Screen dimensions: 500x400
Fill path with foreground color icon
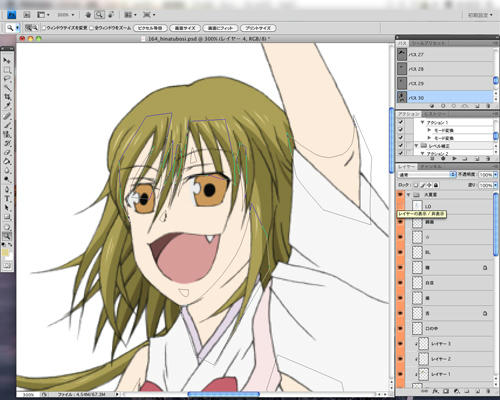(432, 106)
